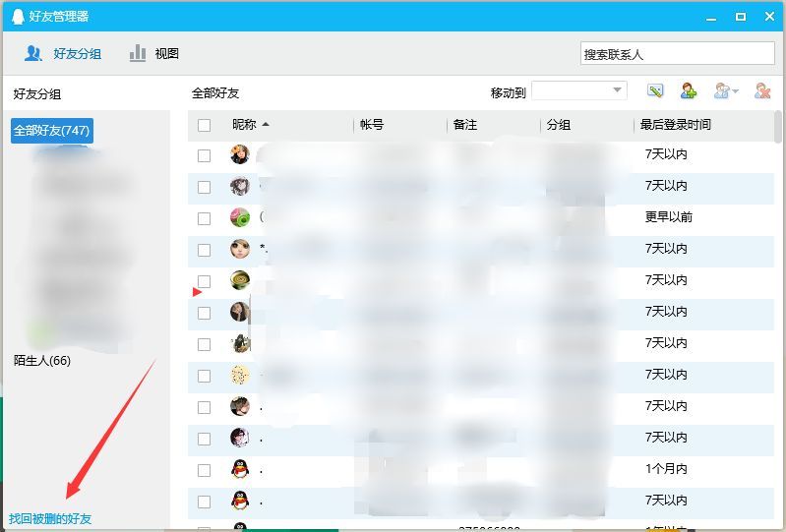Click the 1个月内 login time cell
The image size is (786, 532).
click(x=666, y=469)
